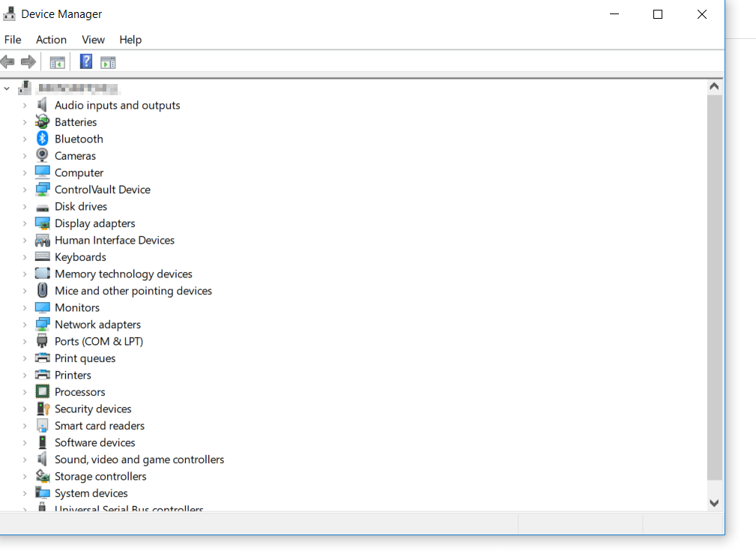
Task: Click the Forward navigation arrow
Action: 28,61
